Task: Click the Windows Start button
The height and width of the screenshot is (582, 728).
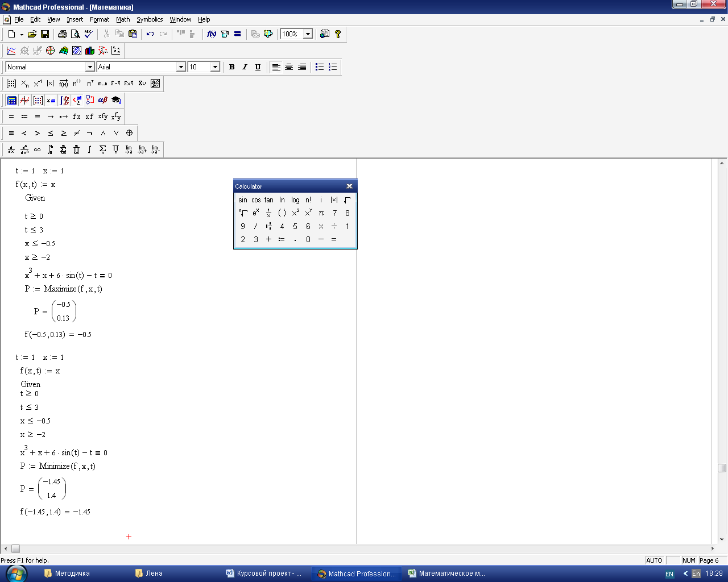Action: pos(16,573)
